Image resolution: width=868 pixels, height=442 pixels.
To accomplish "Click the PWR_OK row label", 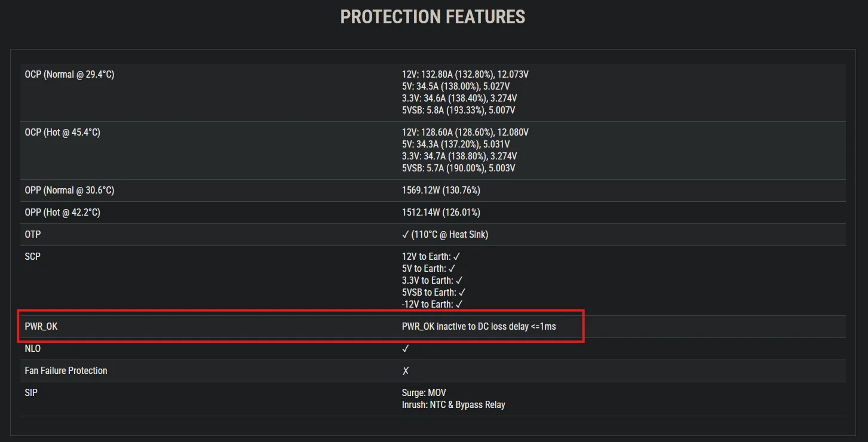I will [41, 327].
